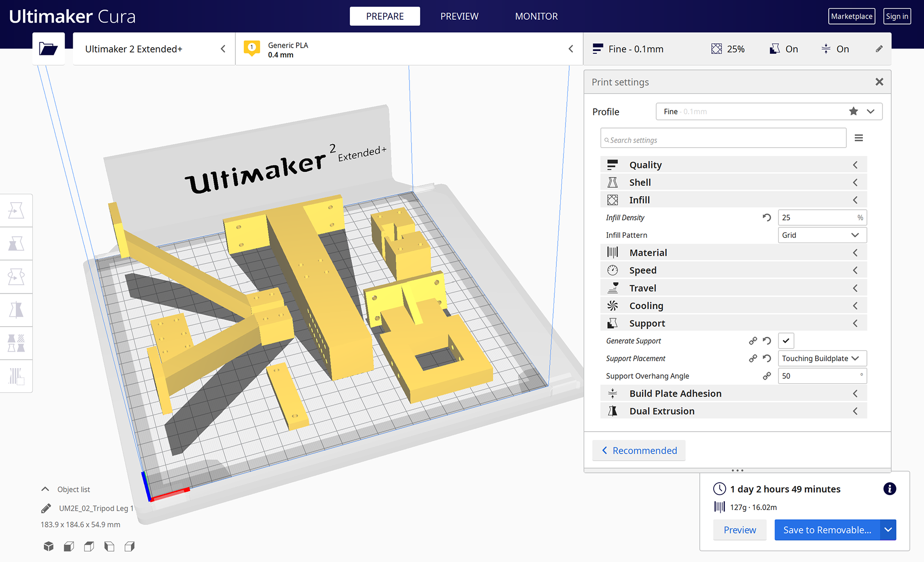This screenshot has height=562, width=924.
Task: Select the Scale tool in left toolbar
Action: (16, 243)
